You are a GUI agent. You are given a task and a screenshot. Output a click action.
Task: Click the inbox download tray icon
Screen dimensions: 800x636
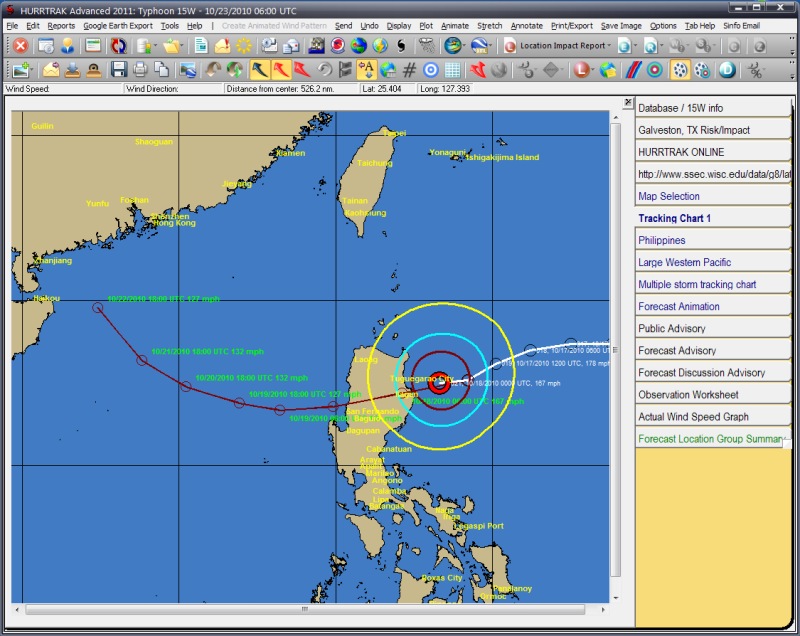click(72, 70)
